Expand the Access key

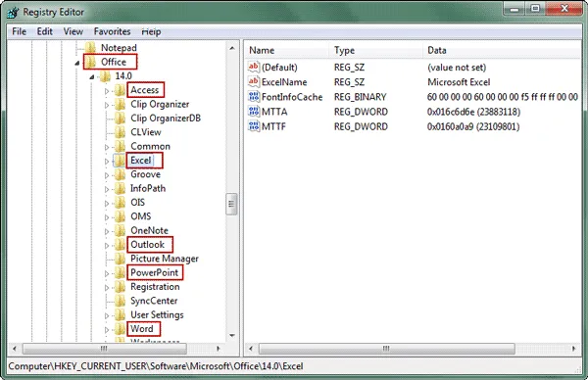tap(107, 91)
